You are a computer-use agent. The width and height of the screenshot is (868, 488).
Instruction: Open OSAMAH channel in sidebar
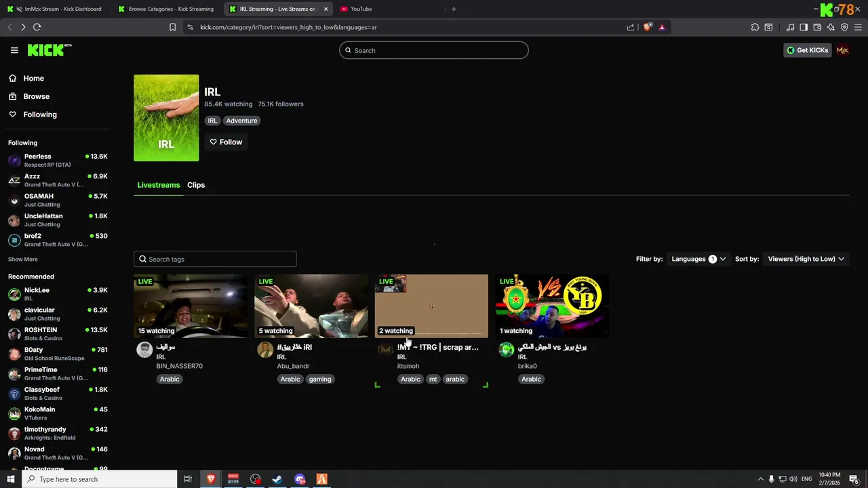pyautogui.click(x=58, y=200)
